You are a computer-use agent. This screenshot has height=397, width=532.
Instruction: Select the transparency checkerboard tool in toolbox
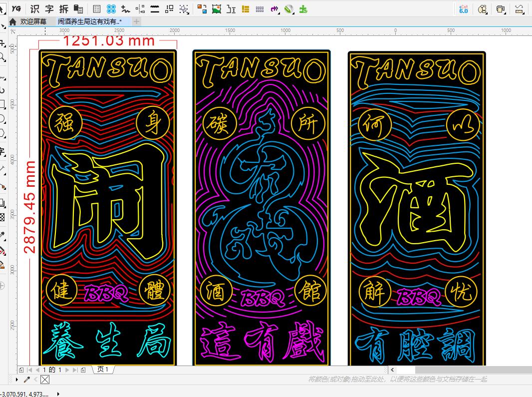coord(2,217)
